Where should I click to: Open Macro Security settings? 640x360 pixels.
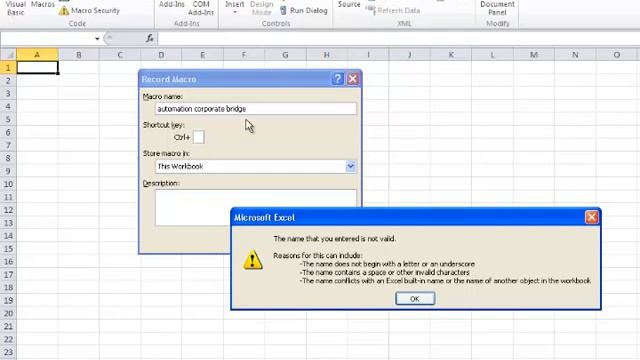(x=89, y=11)
